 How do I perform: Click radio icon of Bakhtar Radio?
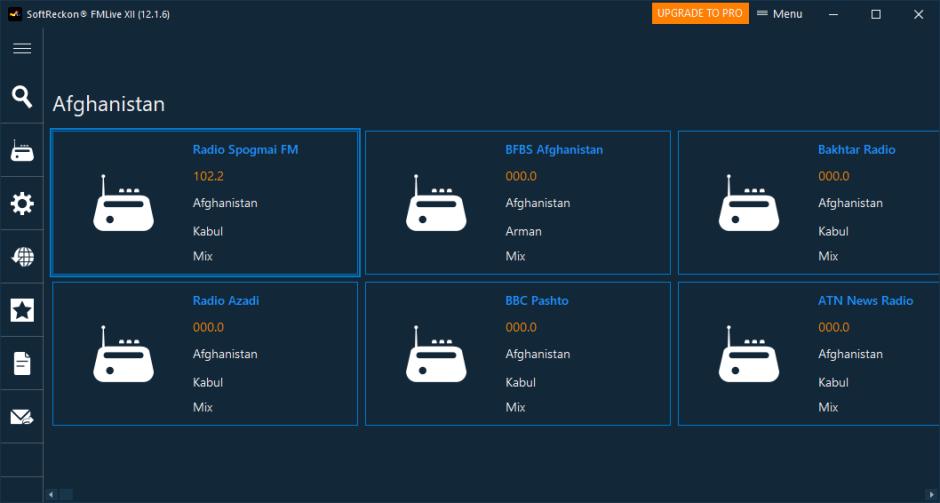click(x=749, y=203)
